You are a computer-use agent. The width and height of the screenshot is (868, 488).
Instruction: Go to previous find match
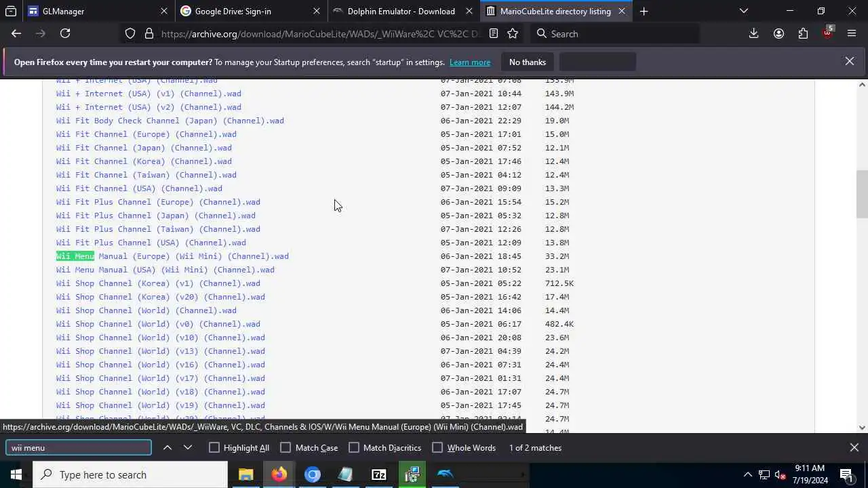pos(167,447)
